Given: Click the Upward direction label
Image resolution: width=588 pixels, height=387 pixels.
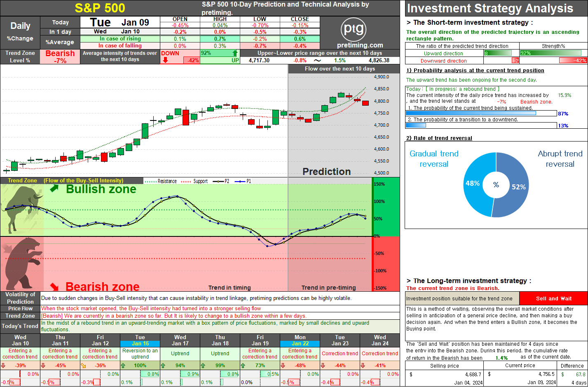Looking at the screenshot, I should (443, 53).
